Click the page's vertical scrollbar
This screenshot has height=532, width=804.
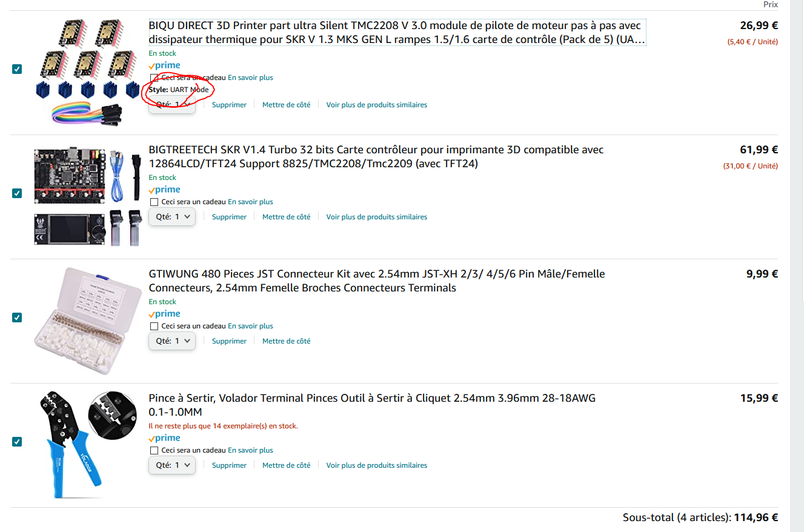(x=797, y=266)
